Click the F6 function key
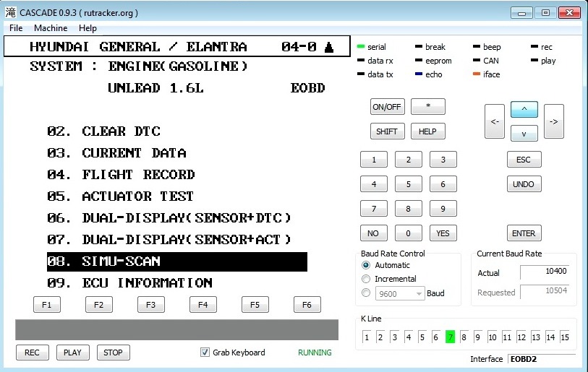The width and height of the screenshot is (588, 372). (x=307, y=305)
